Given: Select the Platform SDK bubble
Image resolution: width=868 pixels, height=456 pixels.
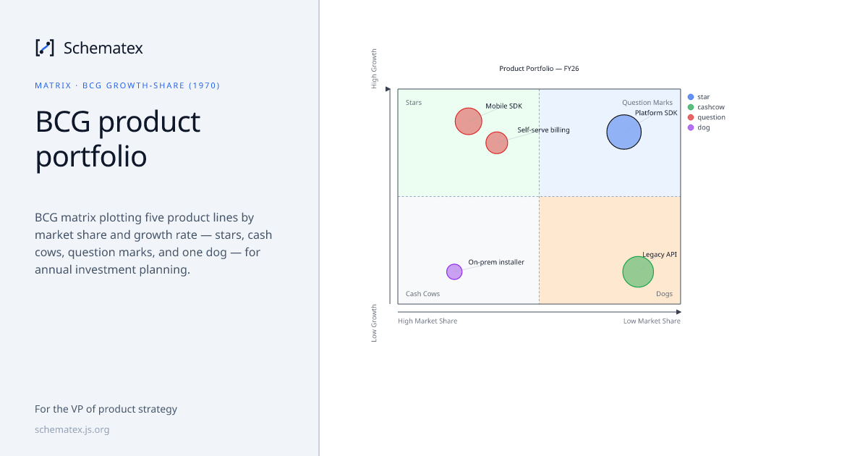Looking at the screenshot, I should 624,132.
